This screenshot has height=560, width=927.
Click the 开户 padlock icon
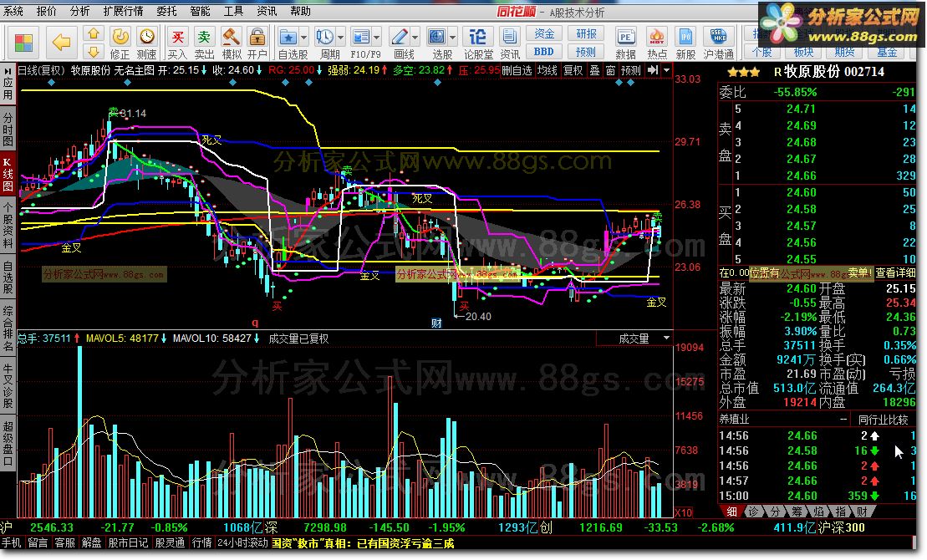(257, 43)
